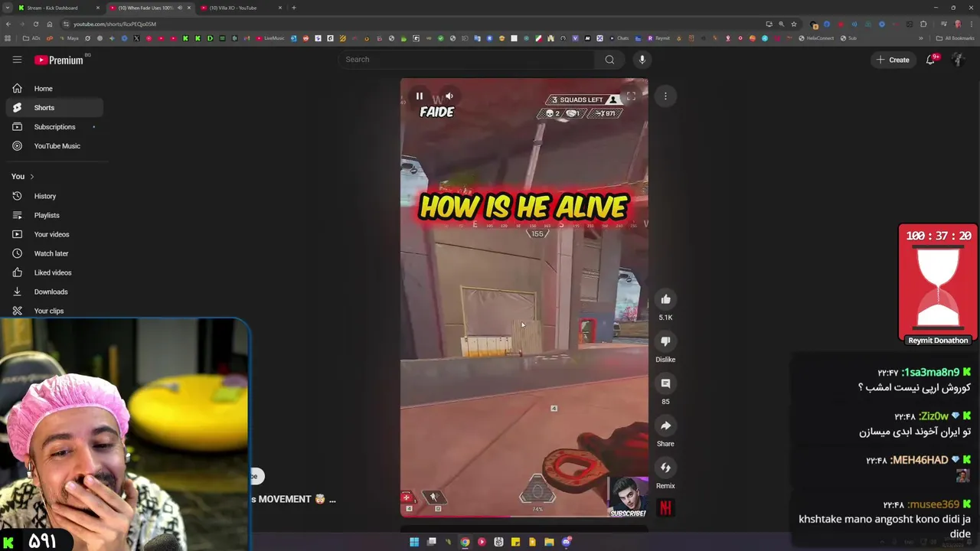Open Sticky Notes from the taskbar
This screenshot has width=980, height=551.
(515, 542)
